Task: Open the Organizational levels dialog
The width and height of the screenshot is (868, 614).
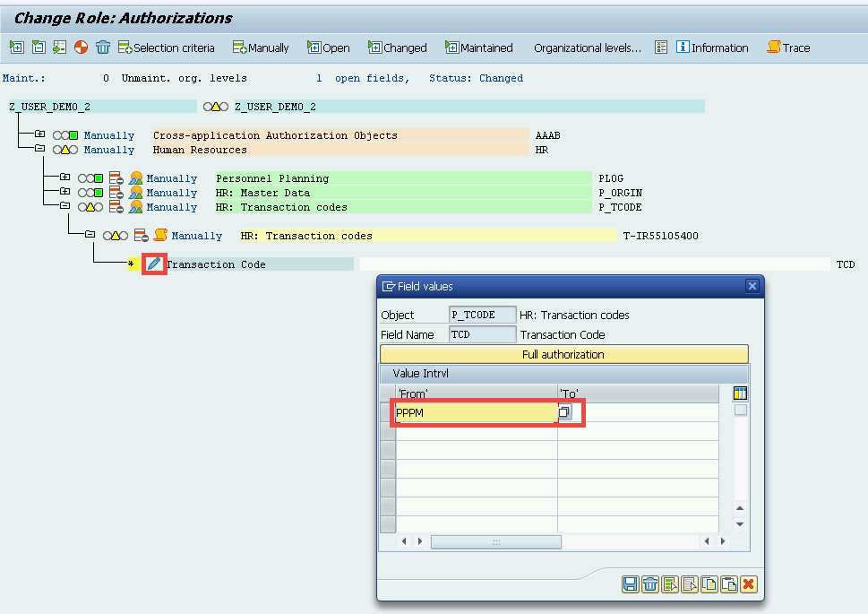Action: (587, 48)
